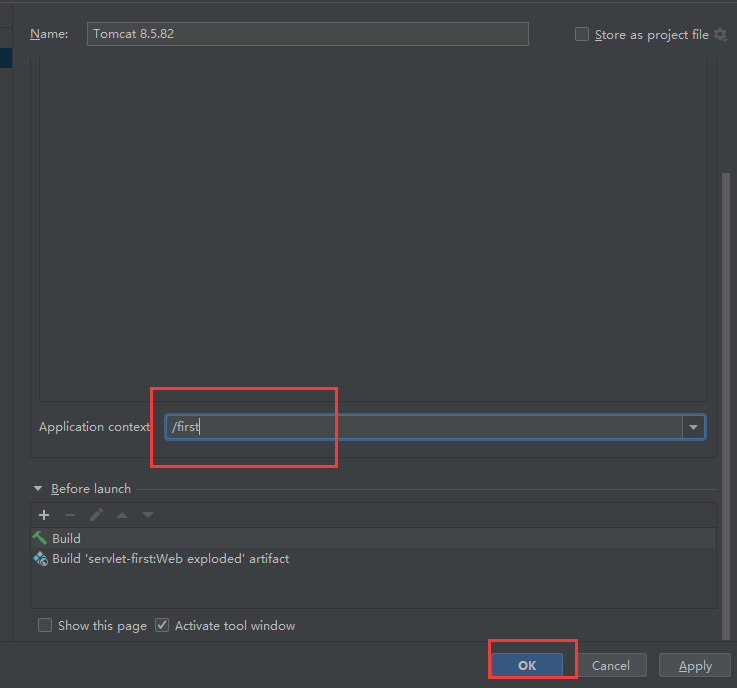The height and width of the screenshot is (688, 737).
Task: Open the Application context dropdown arrow
Action: pyautogui.click(x=693, y=427)
